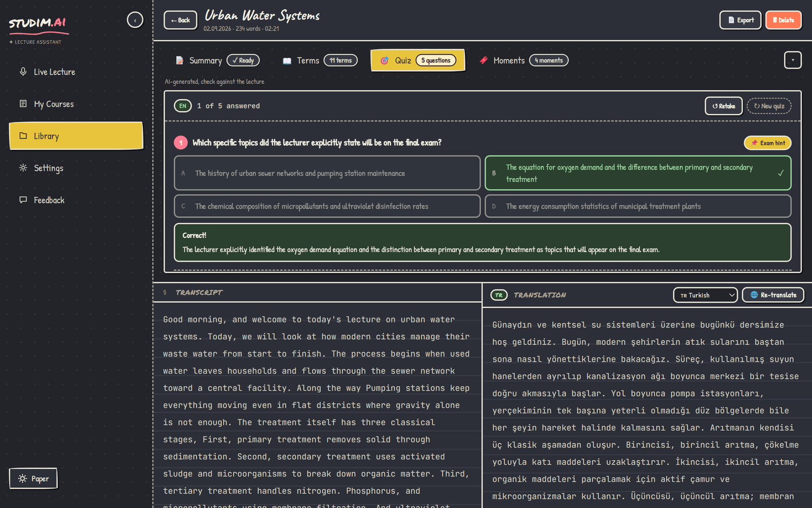Screen dimensions: 812x508
Task: Click the lecture title Urban Water Systems
Action: 262,15
